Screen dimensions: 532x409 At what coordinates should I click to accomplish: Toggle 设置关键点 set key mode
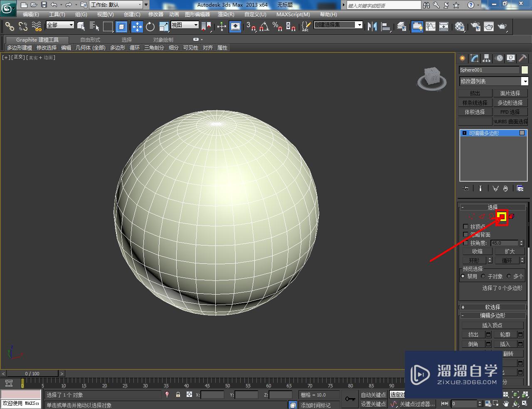(373, 404)
